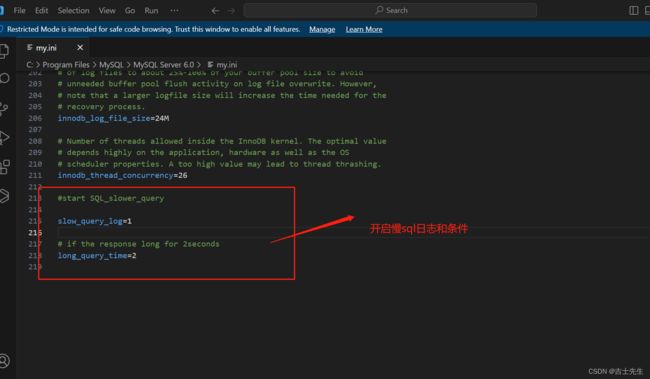The image size is (650, 379).
Task: Click line number 206 in gutter
Action: 35,118
